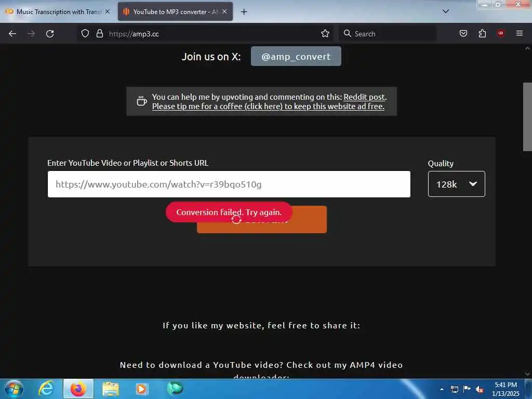Viewport: 532px width, 399px height.
Task: Click the YouTube URL input field
Action: click(229, 184)
